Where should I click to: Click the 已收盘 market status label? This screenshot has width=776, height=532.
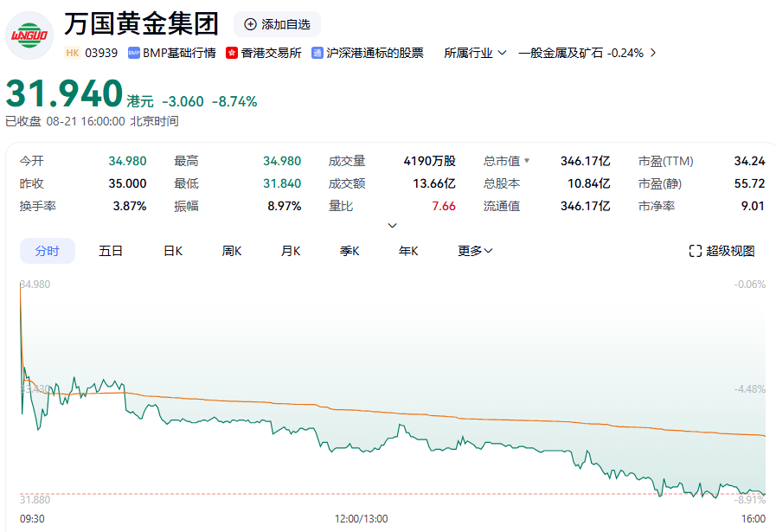coord(23,121)
